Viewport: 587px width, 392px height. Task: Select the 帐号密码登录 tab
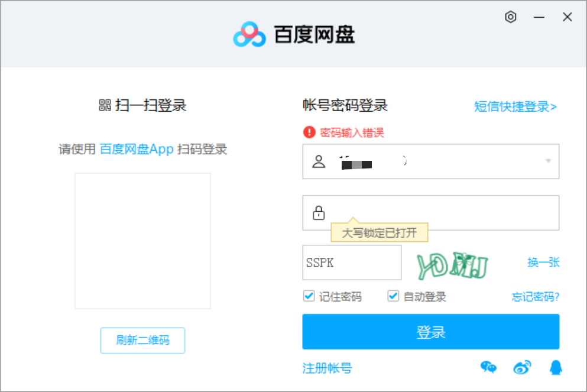coord(345,105)
